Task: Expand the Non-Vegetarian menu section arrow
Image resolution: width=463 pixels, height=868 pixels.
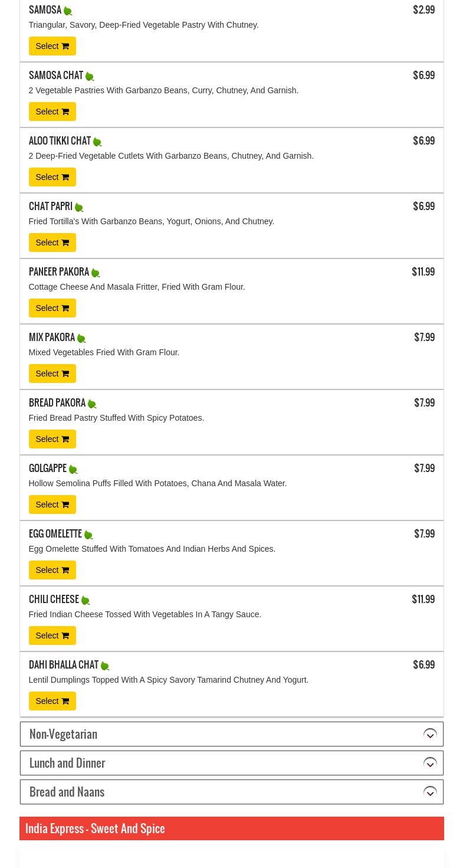Action: tap(430, 735)
